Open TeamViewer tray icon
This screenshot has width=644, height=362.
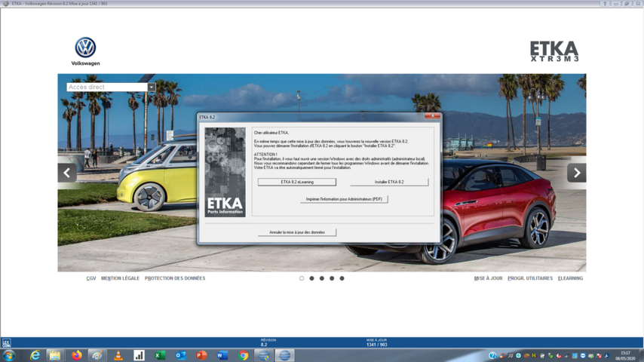click(x=583, y=355)
